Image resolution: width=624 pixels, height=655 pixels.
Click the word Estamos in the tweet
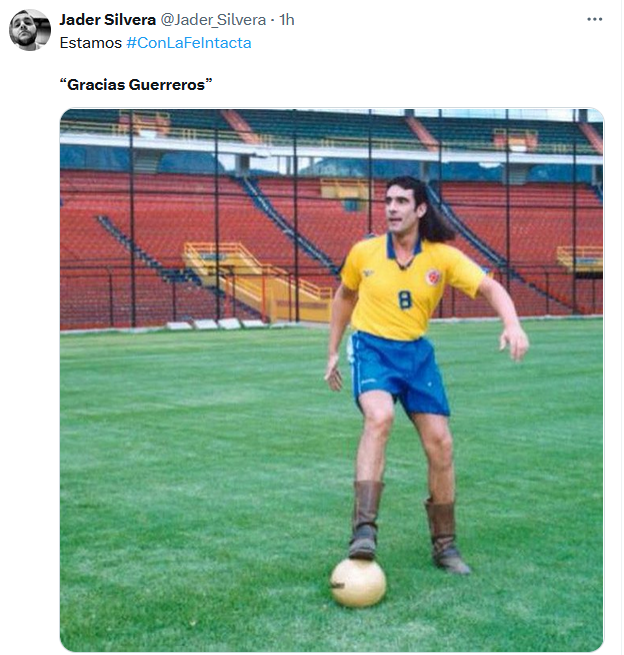[x=91, y=43]
